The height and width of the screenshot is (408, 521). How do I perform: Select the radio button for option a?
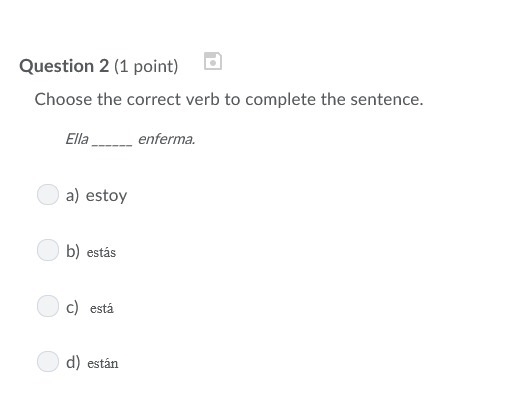(48, 194)
